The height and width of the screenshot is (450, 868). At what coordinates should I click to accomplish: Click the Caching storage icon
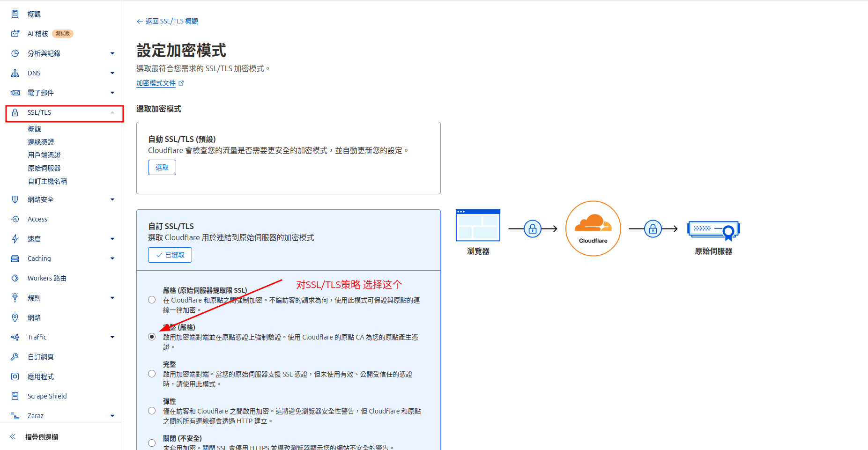[x=15, y=258]
